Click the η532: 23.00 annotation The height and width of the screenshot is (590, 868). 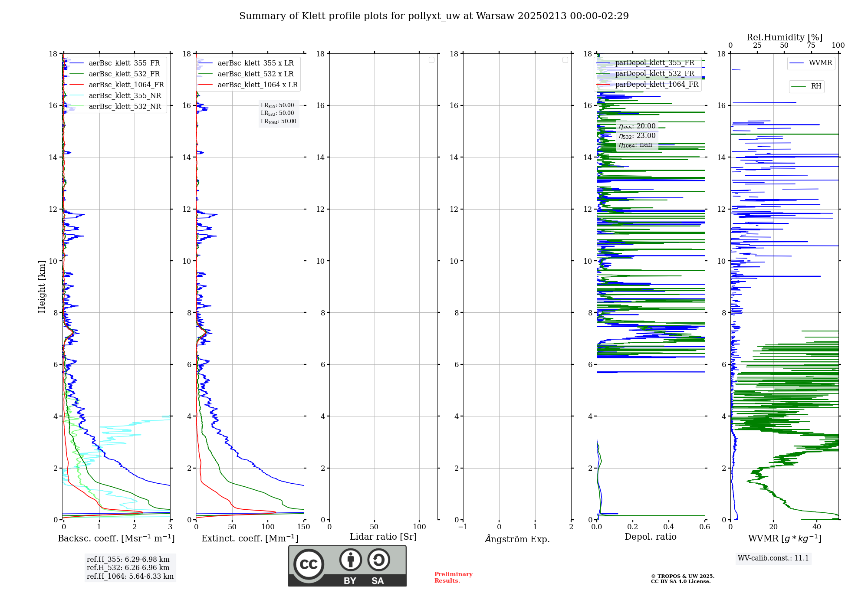point(637,136)
